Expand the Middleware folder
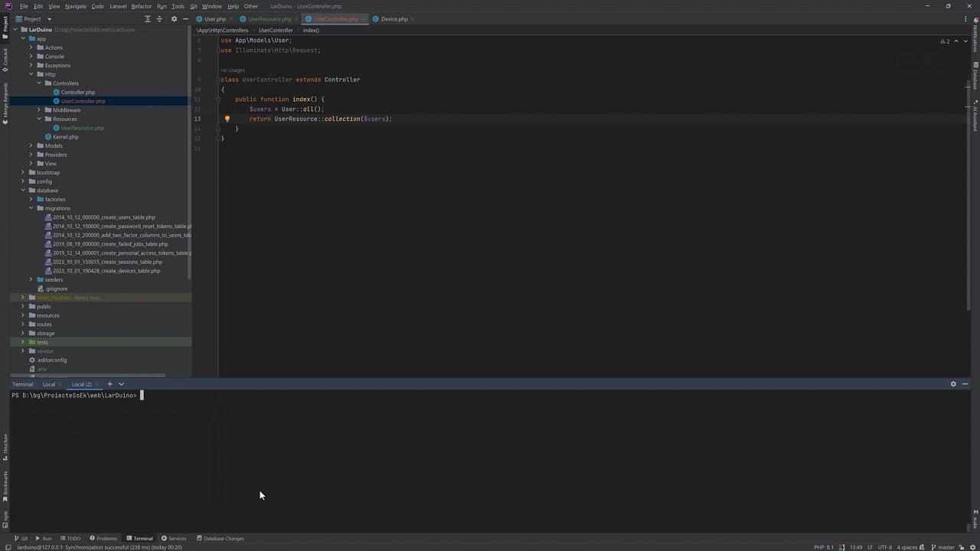 click(x=39, y=110)
